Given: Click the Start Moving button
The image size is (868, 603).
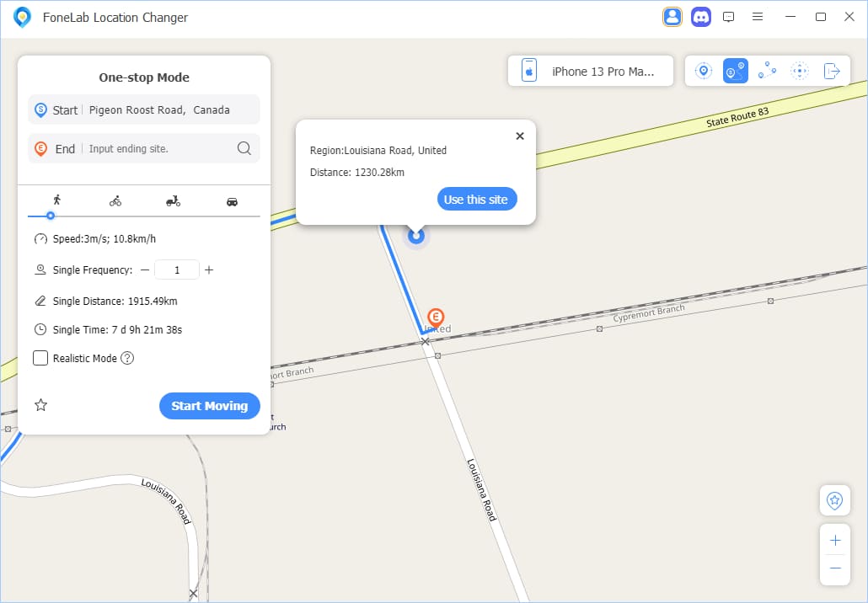Looking at the screenshot, I should point(210,406).
